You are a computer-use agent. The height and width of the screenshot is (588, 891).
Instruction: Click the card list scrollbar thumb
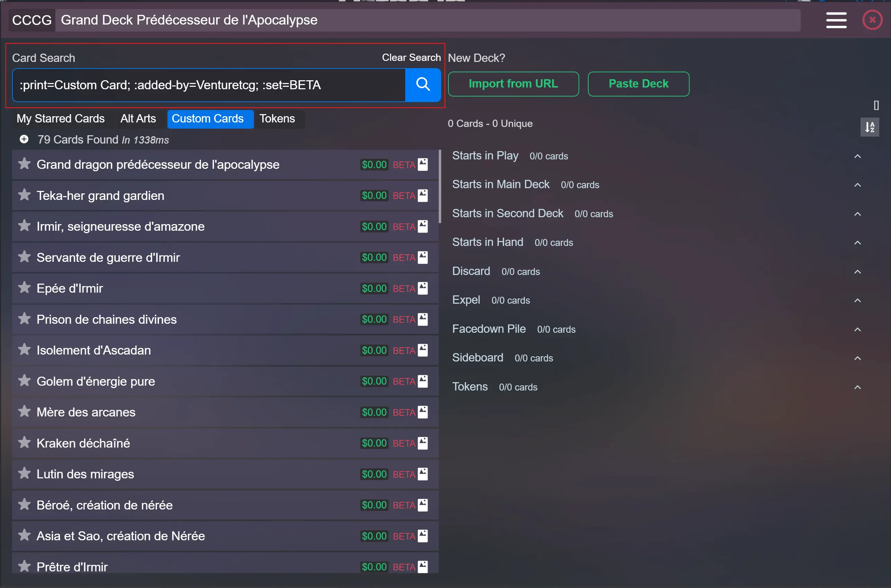[440, 186]
